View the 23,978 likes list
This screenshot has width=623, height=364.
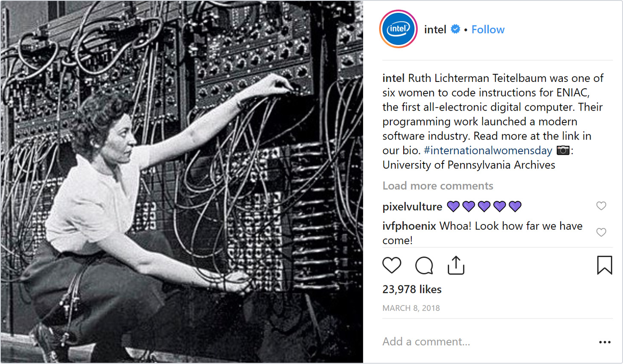(x=412, y=289)
